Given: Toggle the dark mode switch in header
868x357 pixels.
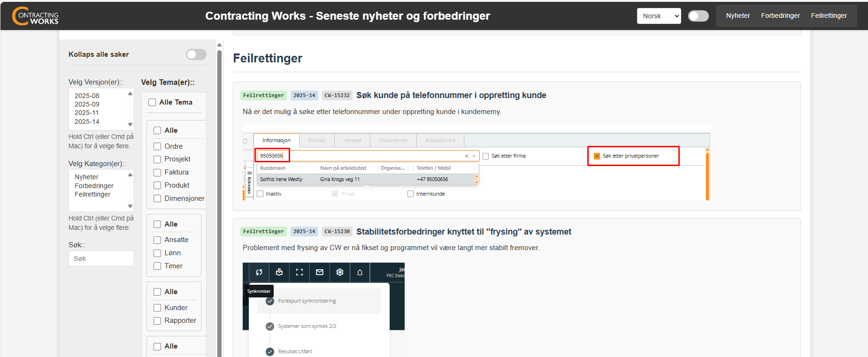Looking at the screenshot, I should point(699,16).
